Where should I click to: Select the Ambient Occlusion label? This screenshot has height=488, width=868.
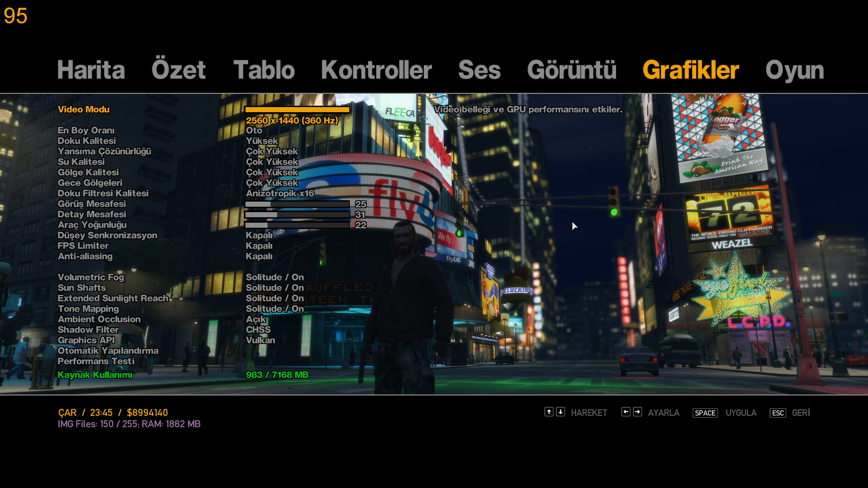click(x=99, y=319)
